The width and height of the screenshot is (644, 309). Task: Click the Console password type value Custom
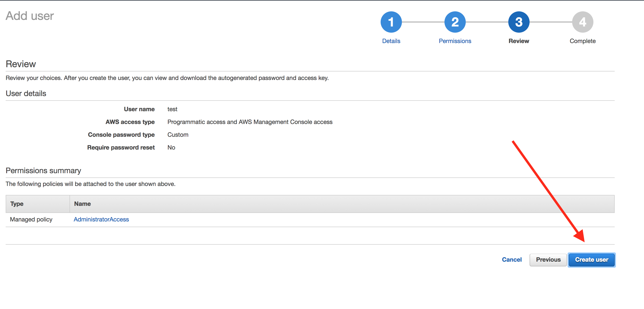click(178, 135)
